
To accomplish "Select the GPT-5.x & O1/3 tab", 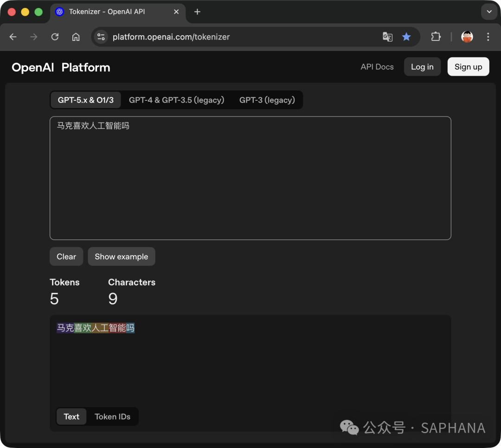I will click(86, 100).
